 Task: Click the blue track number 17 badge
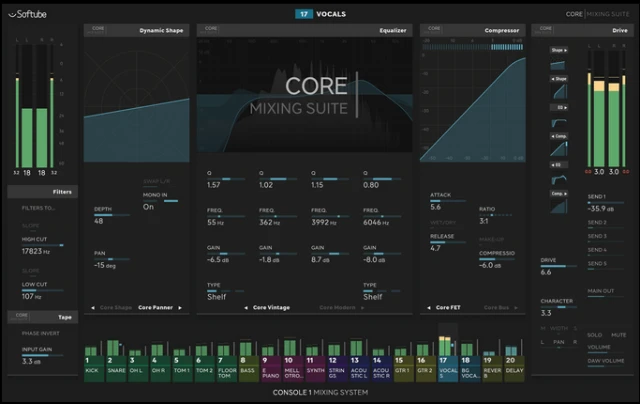point(304,14)
